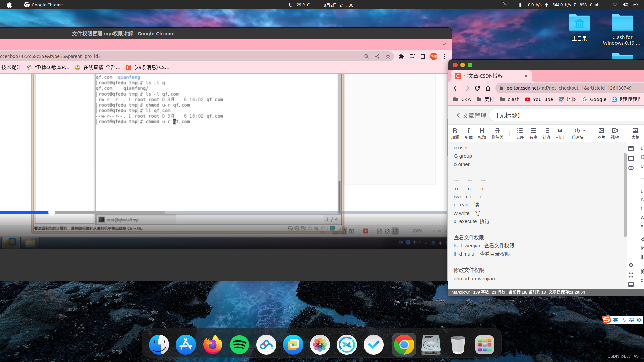Click the video progress slider handle
Viewport: 644px width, 362px height.
tap(51, 212)
